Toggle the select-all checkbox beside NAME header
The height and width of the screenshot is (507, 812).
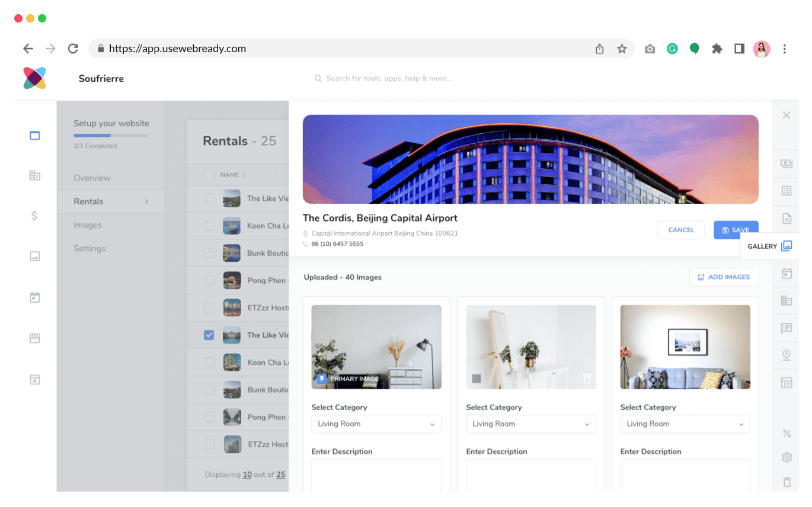click(x=209, y=175)
